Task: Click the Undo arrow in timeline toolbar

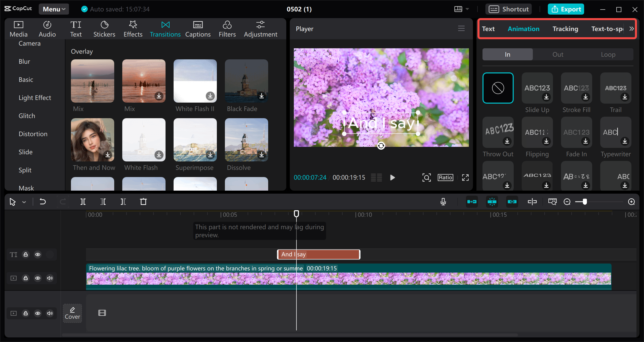Action: point(43,202)
